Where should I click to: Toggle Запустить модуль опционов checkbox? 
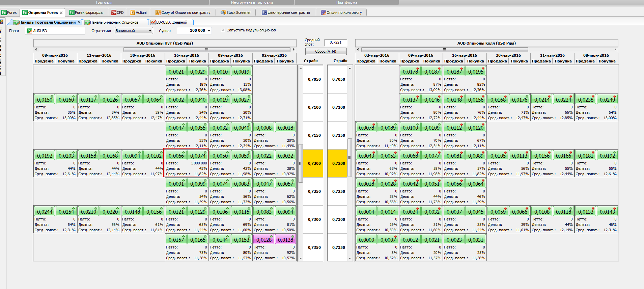[223, 30]
